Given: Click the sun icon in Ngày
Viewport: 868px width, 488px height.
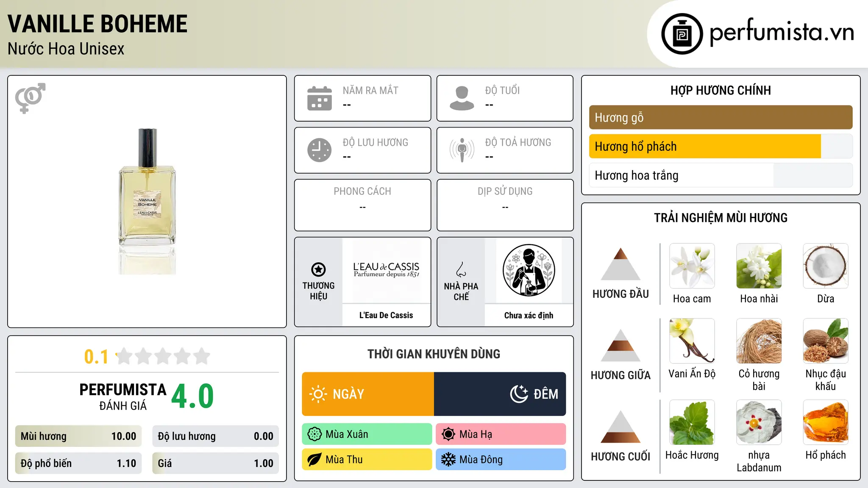Looking at the screenshot, I should (x=318, y=394).
